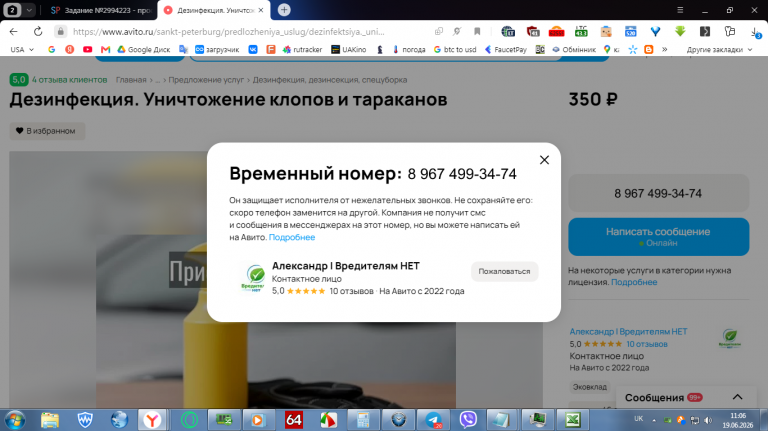This screenshot has width=768, height=431.
Task: Open File Explorer from the taskbar
Action: (50, 420)
